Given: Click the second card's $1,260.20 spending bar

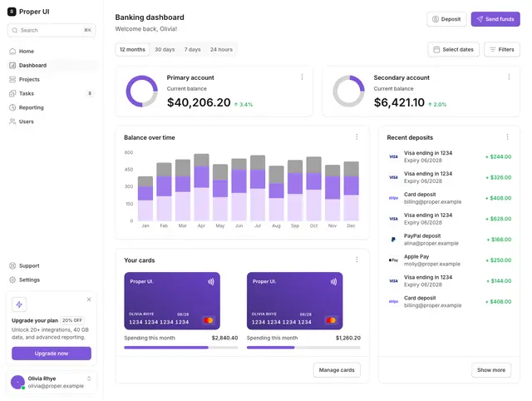Looking at the screenshot, I should click(303, 348).
